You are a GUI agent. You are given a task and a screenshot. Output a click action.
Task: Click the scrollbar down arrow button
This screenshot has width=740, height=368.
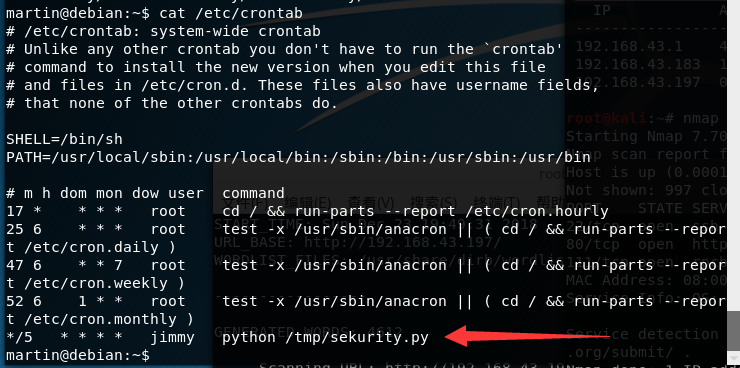pos(733,358)
